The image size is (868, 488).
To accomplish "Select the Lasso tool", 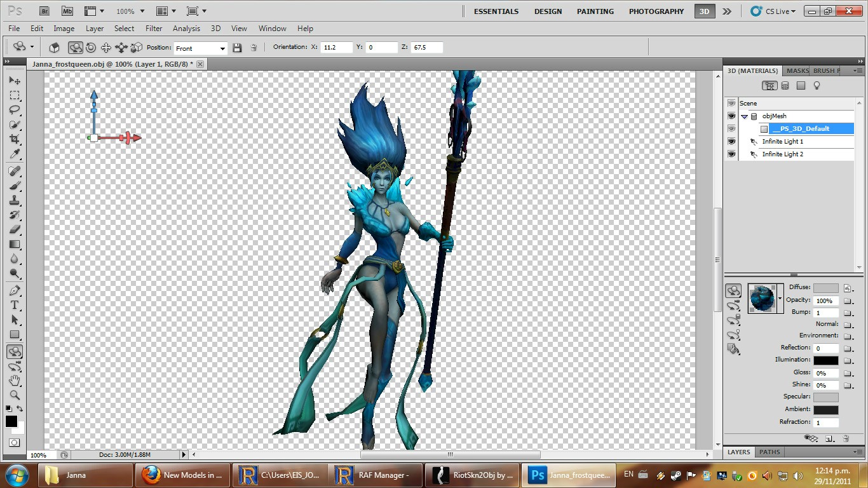I will click(15, 110).
